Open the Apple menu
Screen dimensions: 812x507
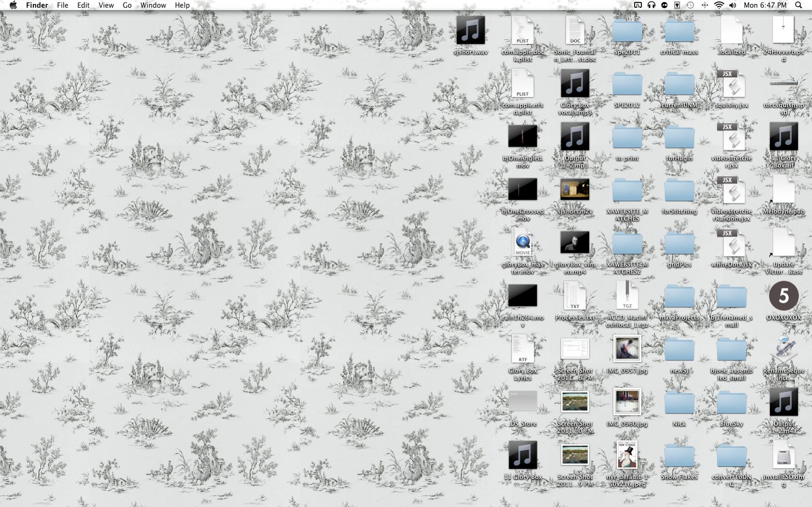click(x=13, y=5)
